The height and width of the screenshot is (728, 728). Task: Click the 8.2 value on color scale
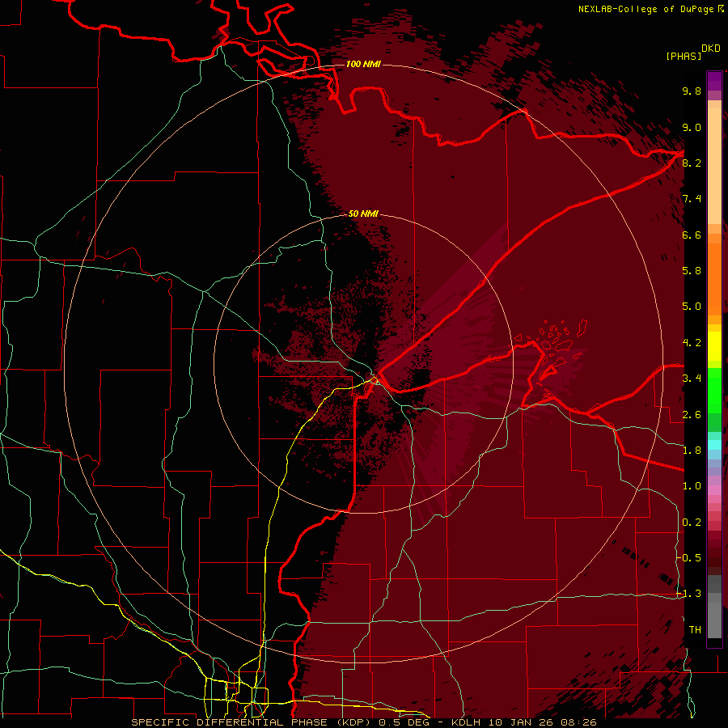(692, 163)
